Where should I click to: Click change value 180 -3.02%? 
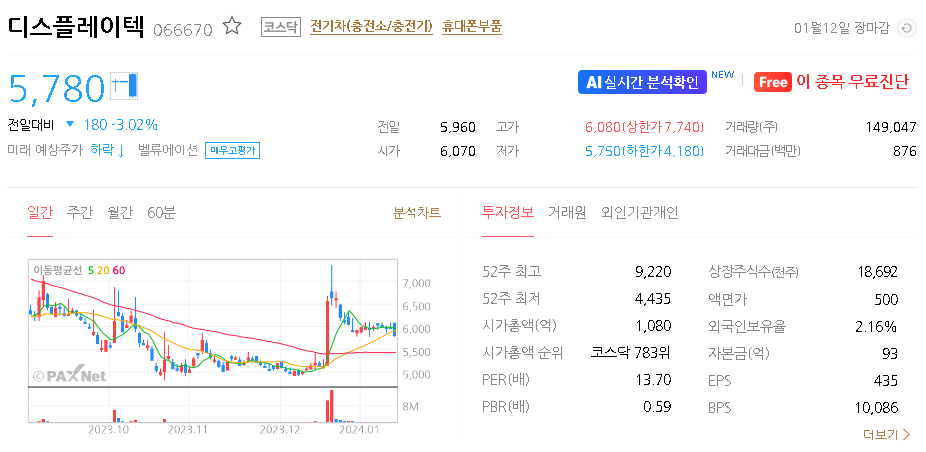[x=120, y=125]
